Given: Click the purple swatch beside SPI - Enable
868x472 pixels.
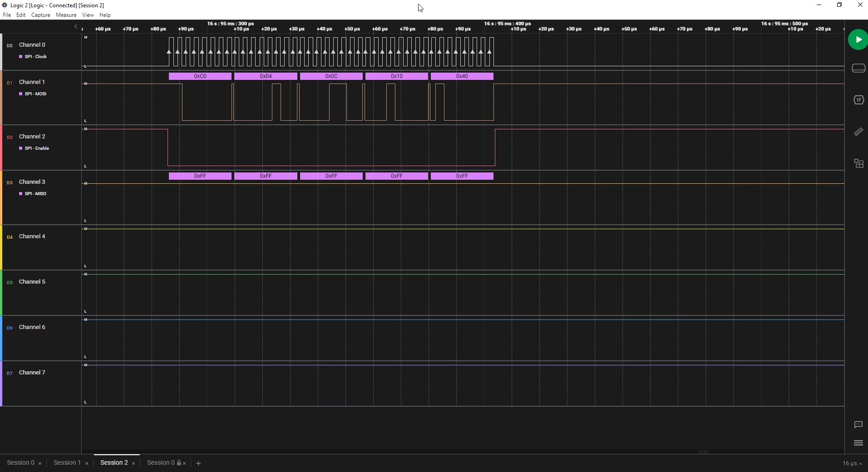Looking at the screenshot, I should (21, 148).
